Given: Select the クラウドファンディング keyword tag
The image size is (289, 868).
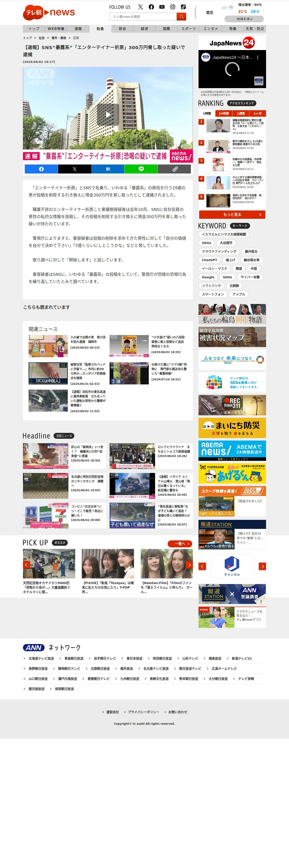Looking at the screenshot, I should point(219,251).
